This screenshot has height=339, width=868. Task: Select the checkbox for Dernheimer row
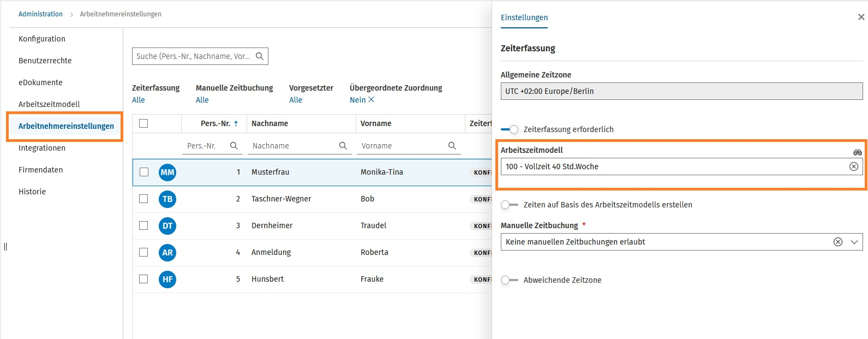click(143, 225)
